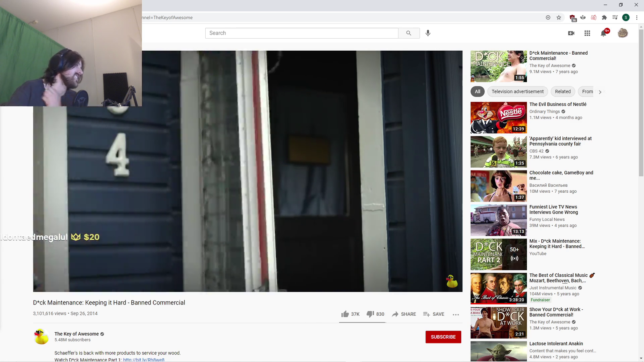Open the YouTube apps grid
The width and height of the screenshot is (644, 362).
click(587, 33)
